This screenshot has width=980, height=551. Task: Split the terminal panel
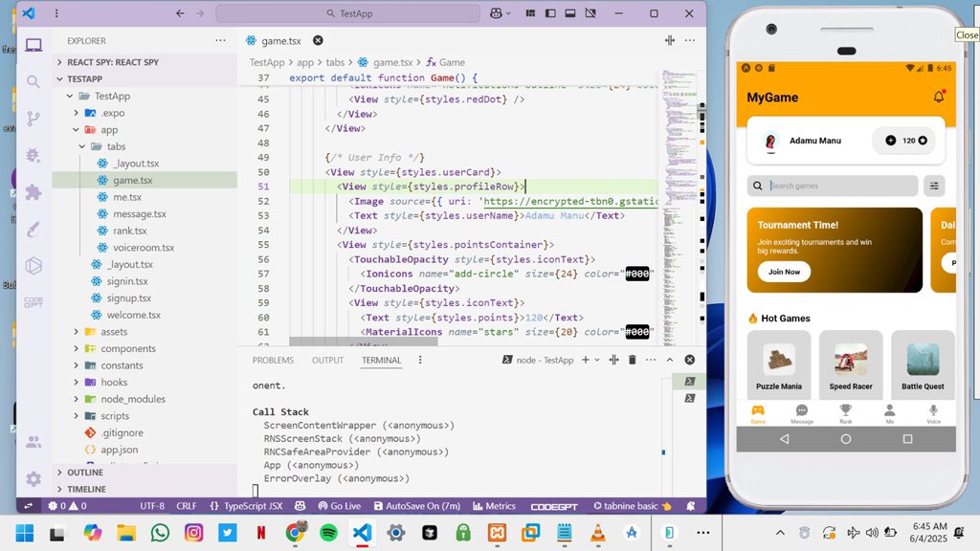point(612,360)
